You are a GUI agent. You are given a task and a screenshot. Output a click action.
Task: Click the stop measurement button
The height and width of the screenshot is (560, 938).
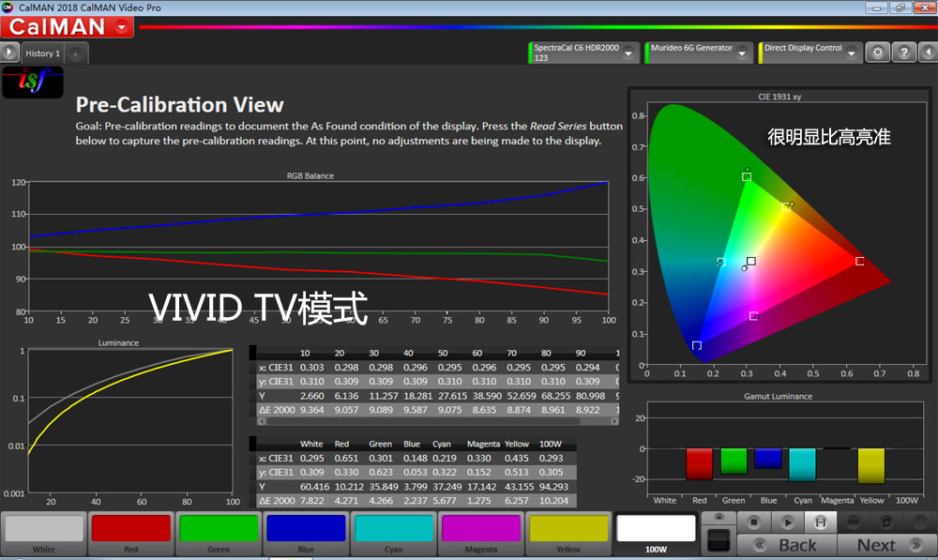coord(754,522)
